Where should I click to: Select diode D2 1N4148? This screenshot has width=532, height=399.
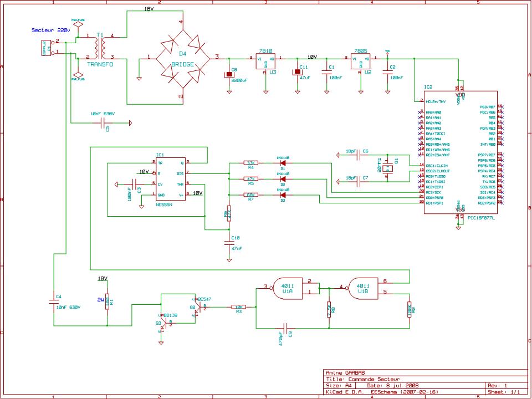tap(283, 179)
